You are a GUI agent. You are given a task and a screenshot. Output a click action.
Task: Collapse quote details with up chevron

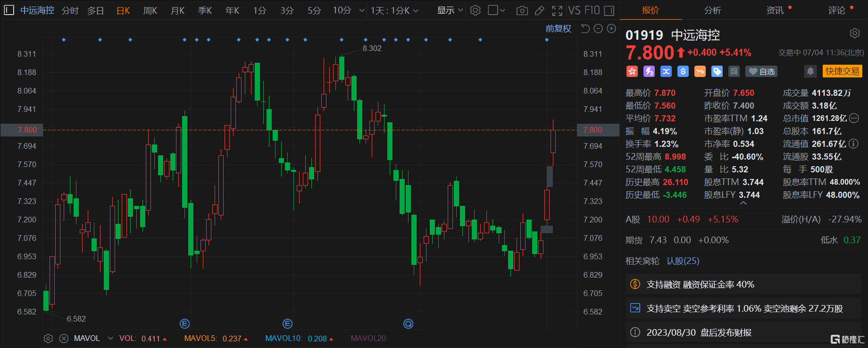coord(743,203)
